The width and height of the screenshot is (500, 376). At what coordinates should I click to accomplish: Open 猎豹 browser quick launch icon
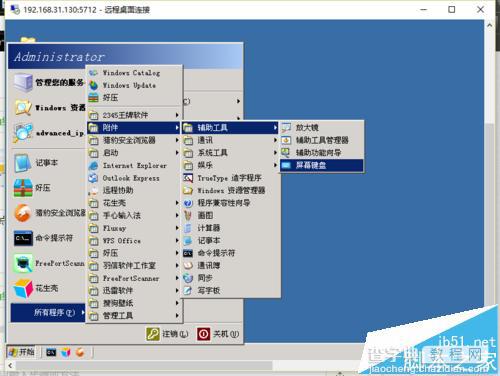(80, 352)
